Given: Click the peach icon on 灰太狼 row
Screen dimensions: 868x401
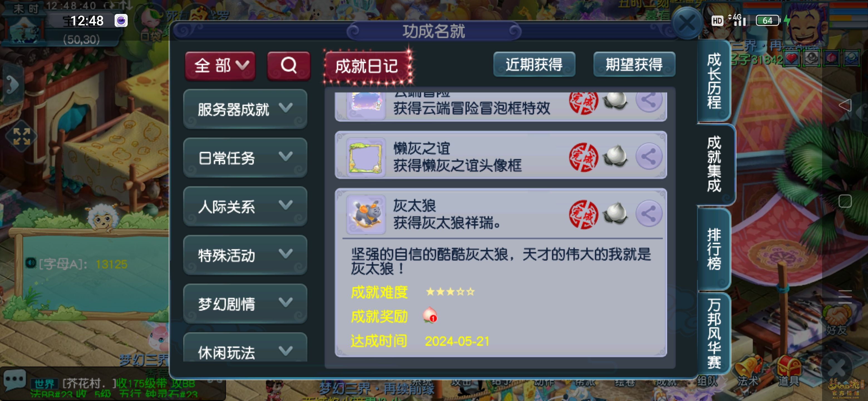Looking at the screenshot, I should coord(615,214).
